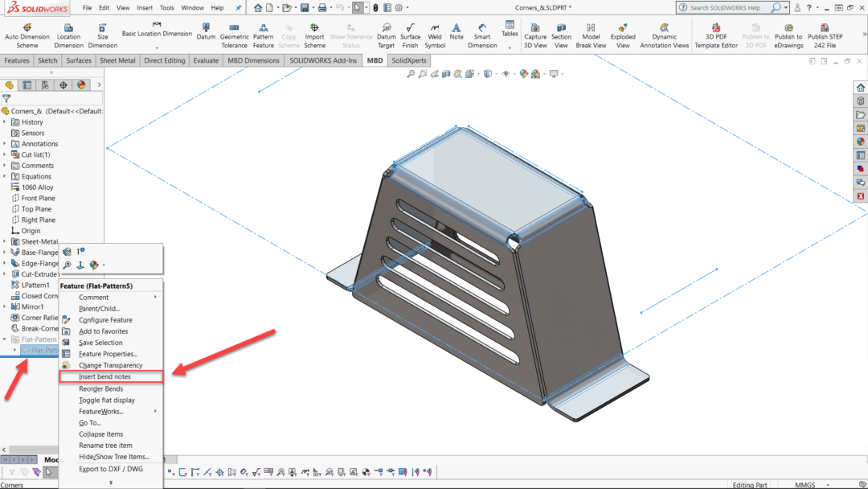Click the Exploded View icon

[623, 34]
